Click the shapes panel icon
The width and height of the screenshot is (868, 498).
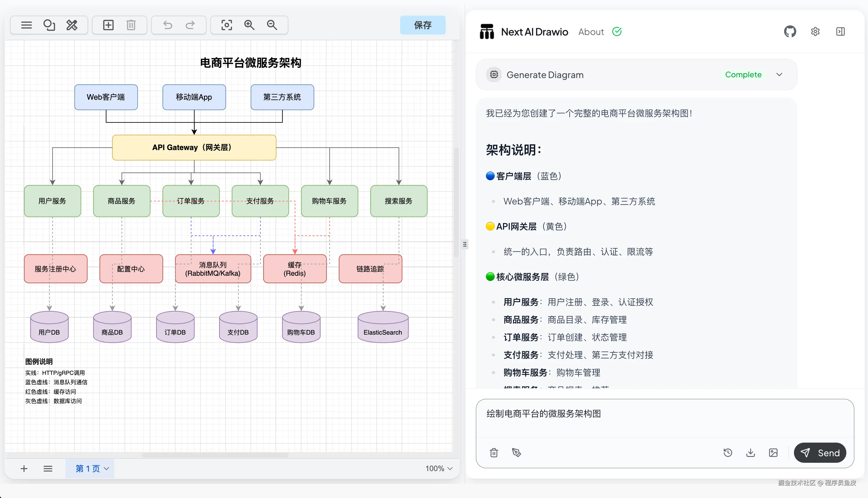[x=49, y=25]
